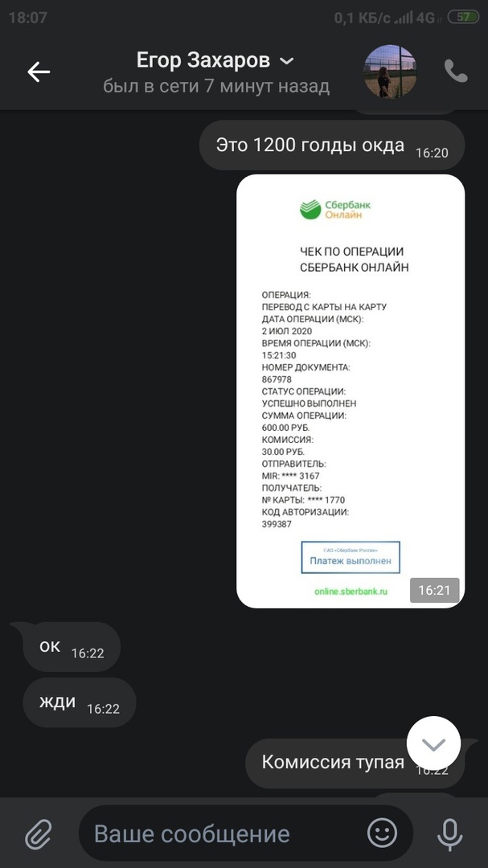The height and width of the screenshot is (868, 488).
Task: Select the 'ок' message bubble
Action: [x=71, y=647]
